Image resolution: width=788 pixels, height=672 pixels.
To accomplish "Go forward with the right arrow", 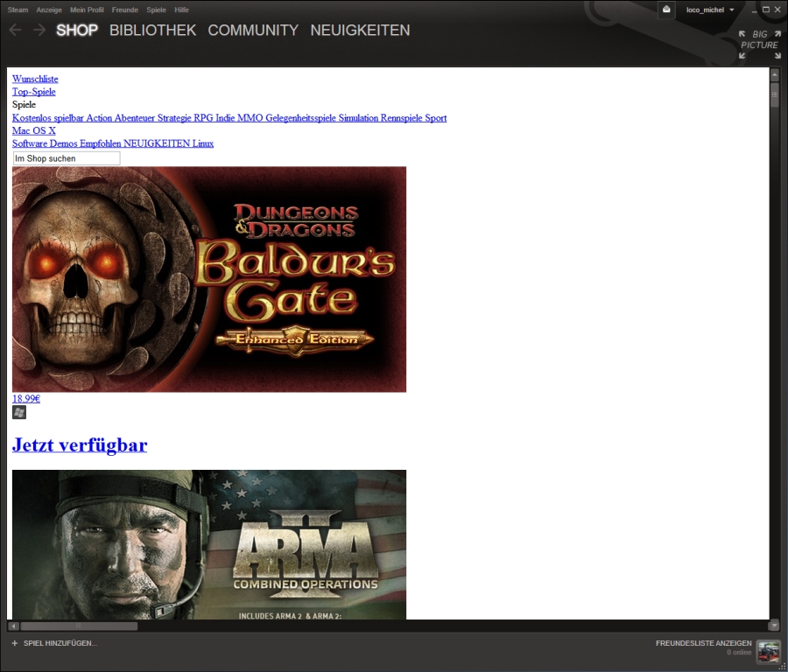I will [x=39, y=30].
